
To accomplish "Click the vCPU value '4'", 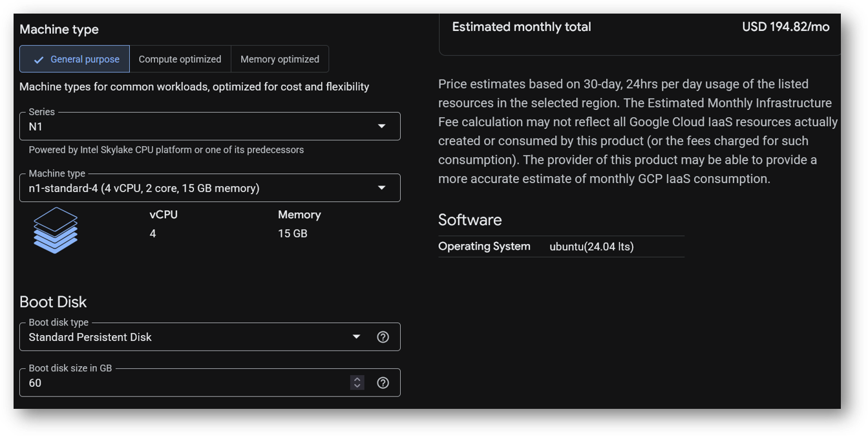I will coord(153,234).
